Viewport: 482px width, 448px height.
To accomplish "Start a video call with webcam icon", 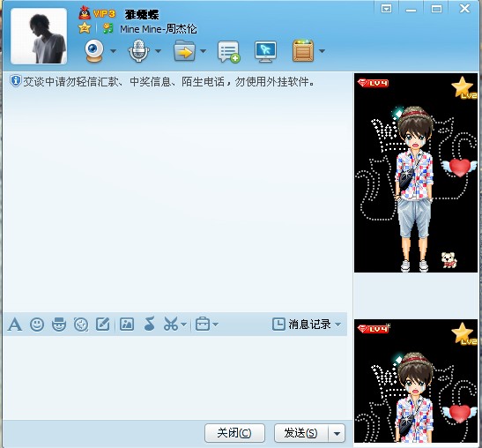I will coord(94,51).
